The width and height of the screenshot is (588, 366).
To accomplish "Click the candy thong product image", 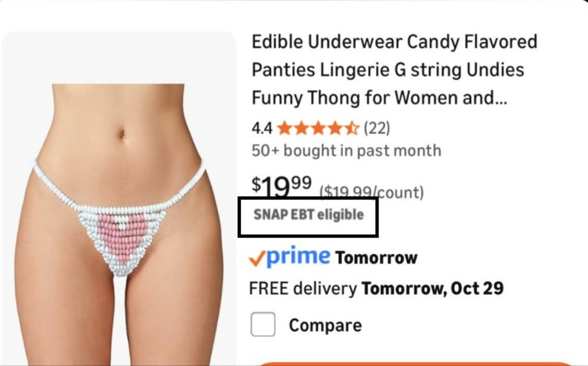I will tap(119, 198).
